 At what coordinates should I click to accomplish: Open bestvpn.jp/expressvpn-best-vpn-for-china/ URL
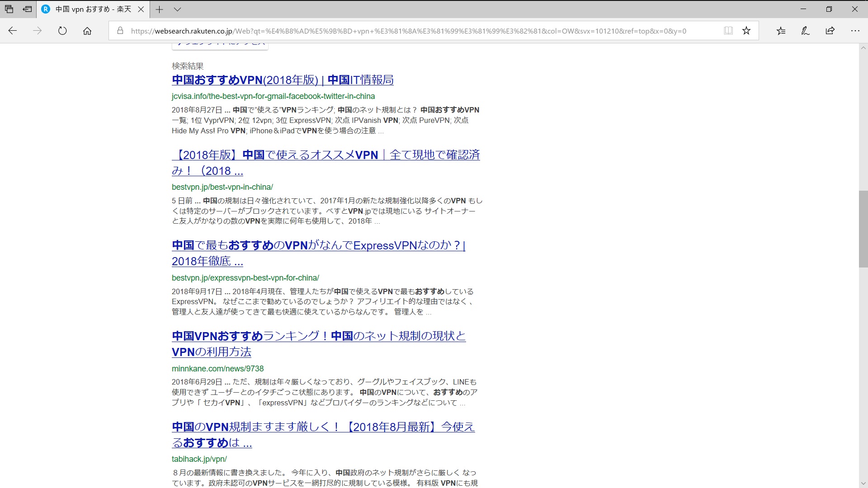[x=245, y=278]
